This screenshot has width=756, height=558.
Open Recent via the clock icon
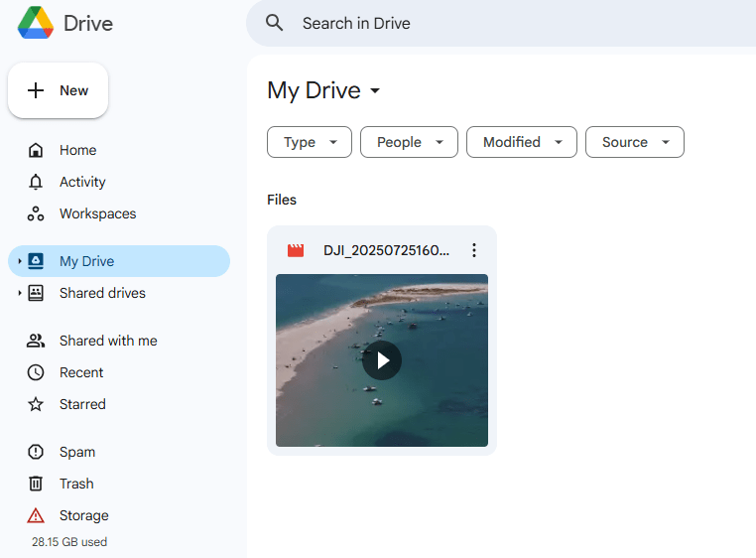click(x=36, y=372)
